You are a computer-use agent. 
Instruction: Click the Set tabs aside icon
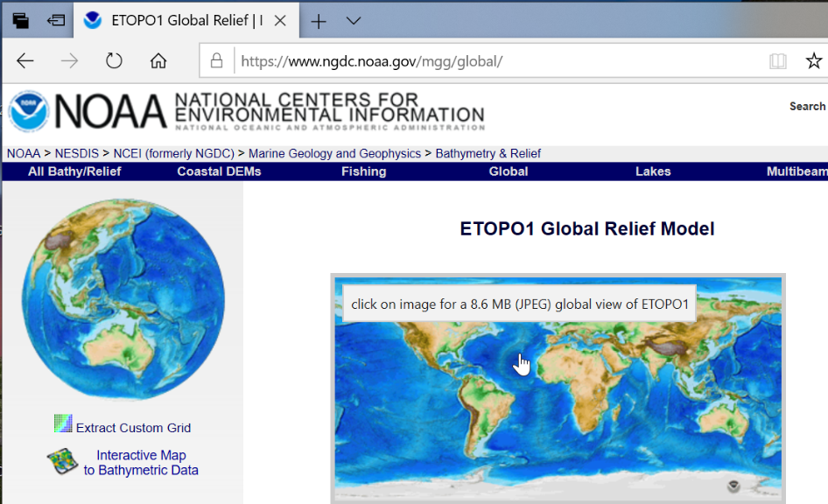point(19,19)
